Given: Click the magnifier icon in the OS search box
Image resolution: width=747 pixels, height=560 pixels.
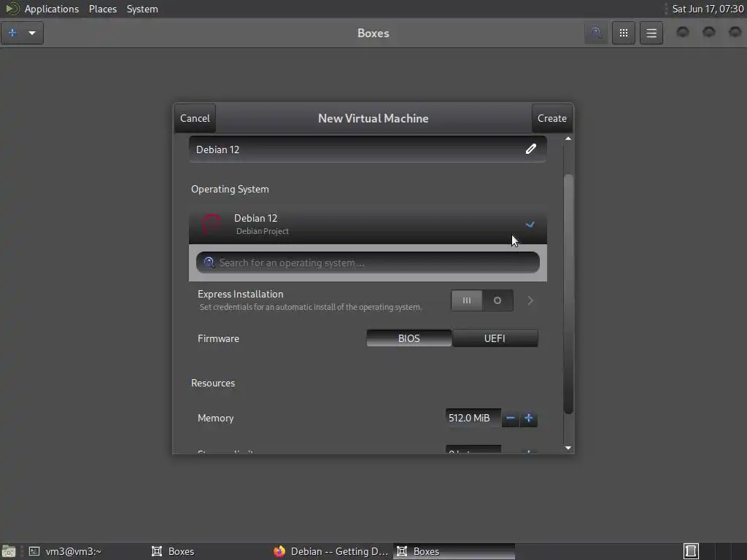Looking at the screenshot, I should coord(209,262).
